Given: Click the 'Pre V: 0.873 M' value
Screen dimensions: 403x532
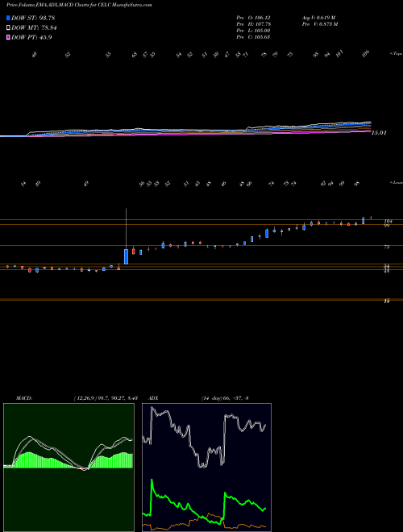Looking at the screenshot, I should (x=319, y=24).
